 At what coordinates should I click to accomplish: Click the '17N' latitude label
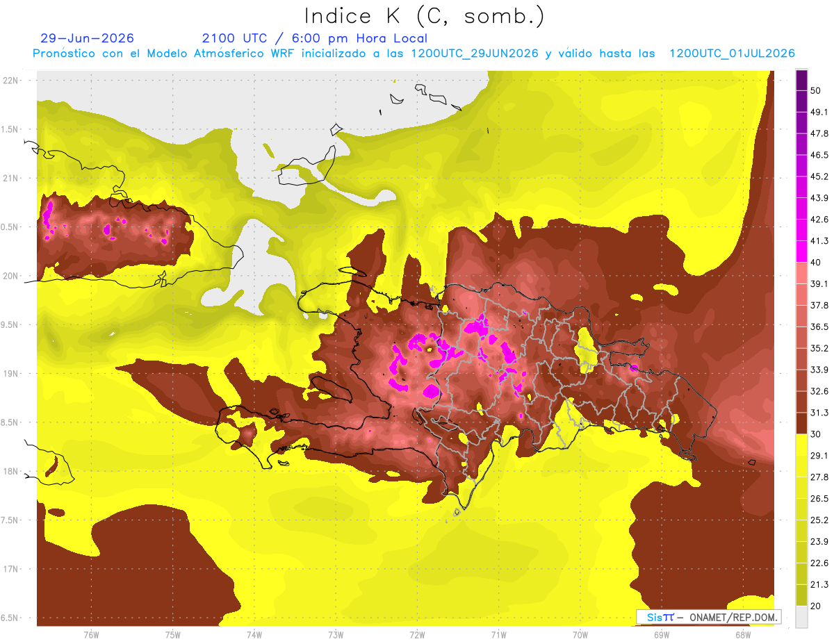[10, 569]
